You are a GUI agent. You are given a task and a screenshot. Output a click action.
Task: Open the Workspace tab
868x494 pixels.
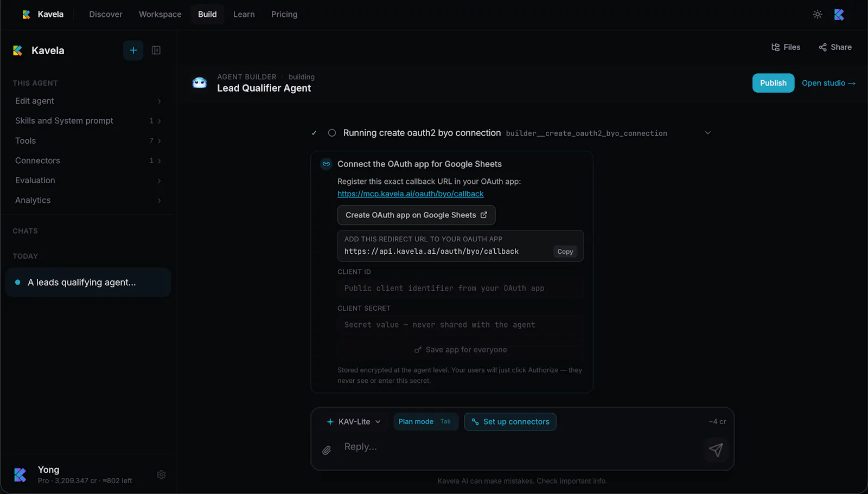[x=160, y=15]
